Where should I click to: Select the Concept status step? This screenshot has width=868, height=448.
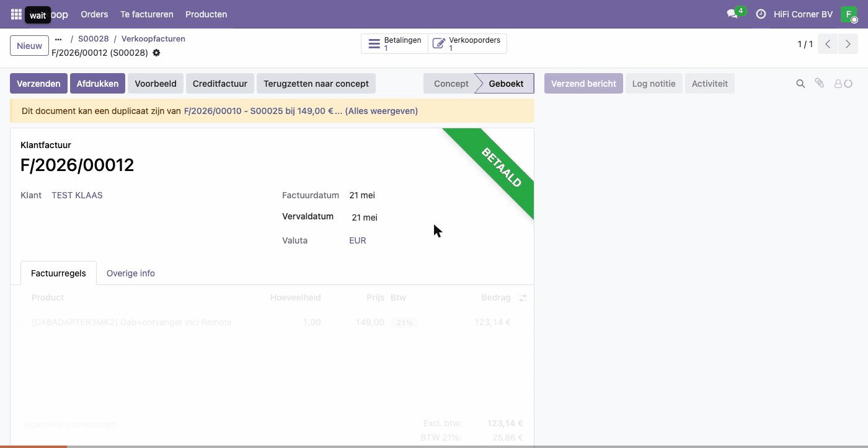[451, 84]
